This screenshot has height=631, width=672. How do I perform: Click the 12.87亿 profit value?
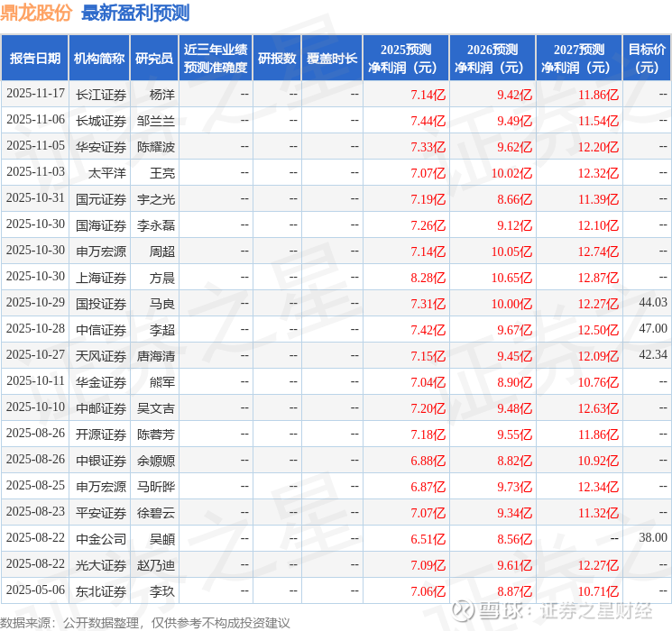[598, 278]
